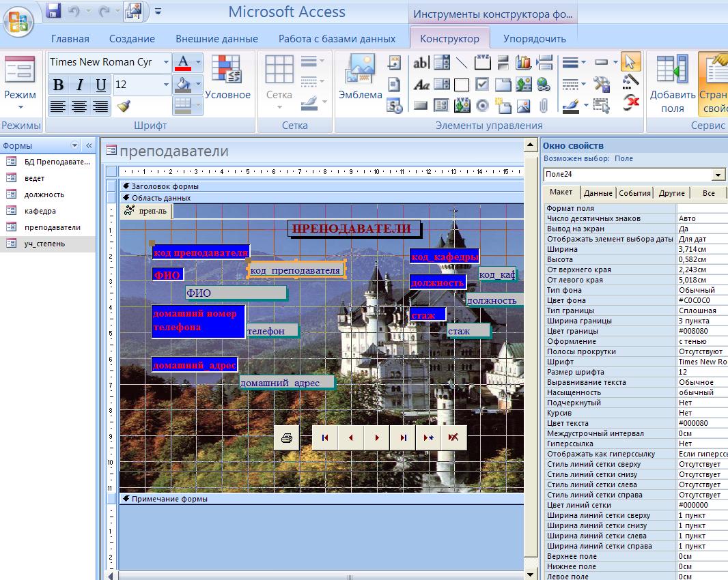Center text in Шрифт group
Image resolution: width=728 pixels, height=580 pixels.
(79, 106)
